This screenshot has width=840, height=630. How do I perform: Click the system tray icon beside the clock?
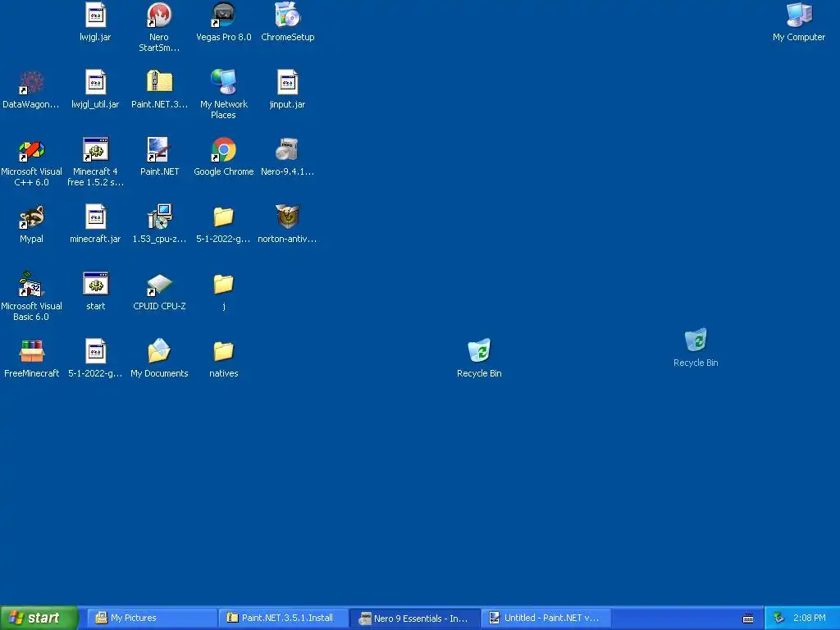click(x=779, y=618)
